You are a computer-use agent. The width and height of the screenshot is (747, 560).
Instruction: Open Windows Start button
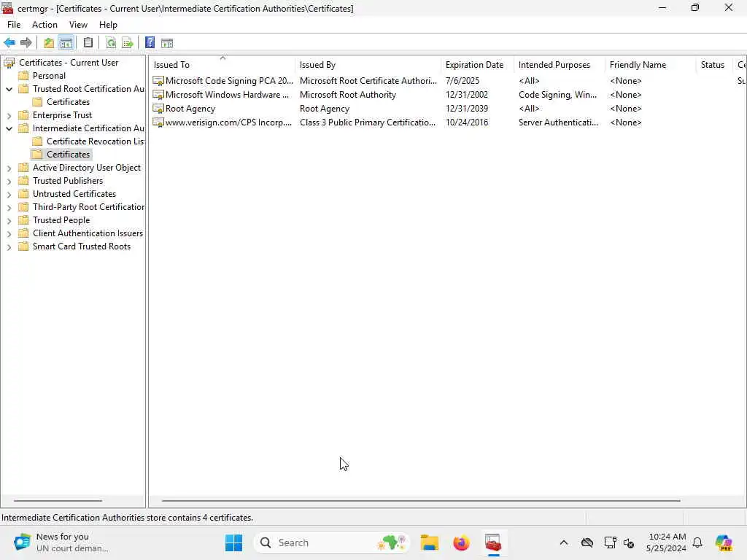point(233,542)
